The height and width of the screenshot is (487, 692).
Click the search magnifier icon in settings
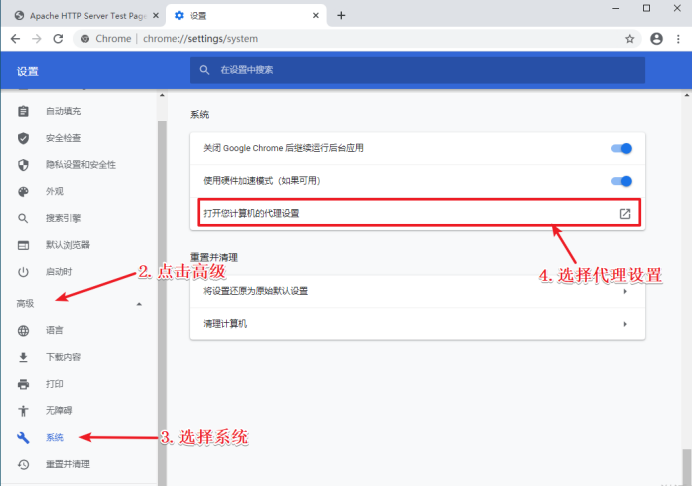click(x=204, y=70)
